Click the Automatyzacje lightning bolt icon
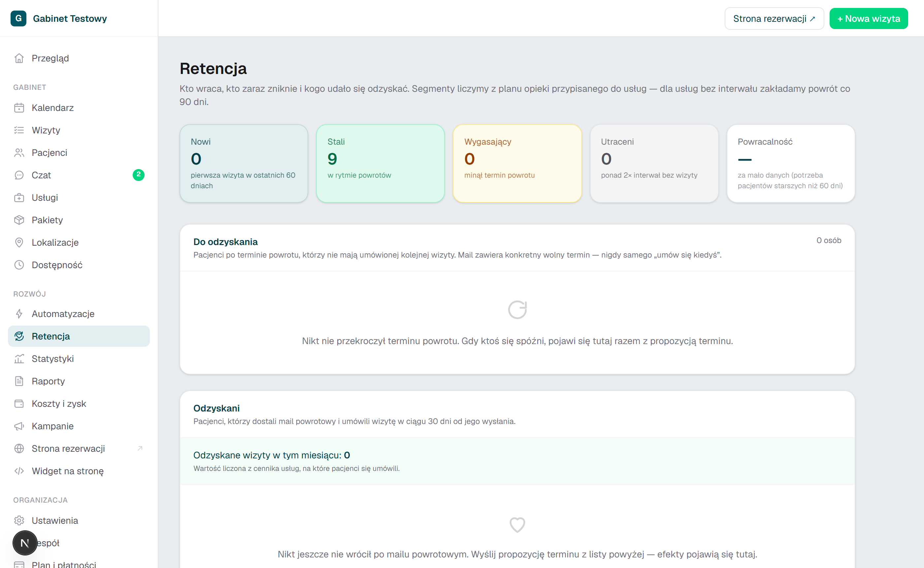 pos(19,314)
